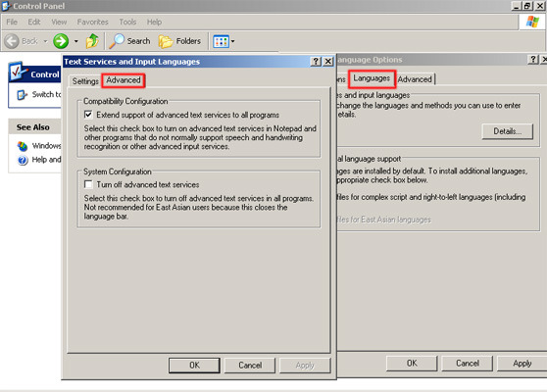
Task: Toggle the Folders pane button
Action: click(179, 41)
